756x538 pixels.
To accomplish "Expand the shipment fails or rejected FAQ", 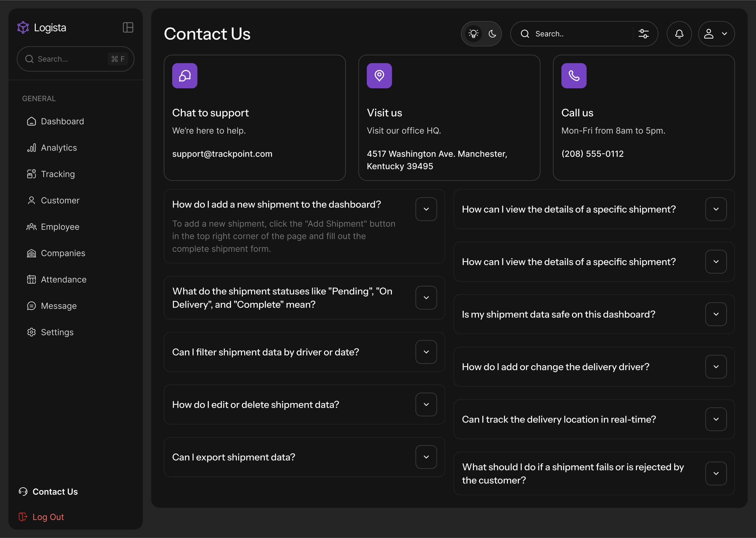I will coord(716,474).
